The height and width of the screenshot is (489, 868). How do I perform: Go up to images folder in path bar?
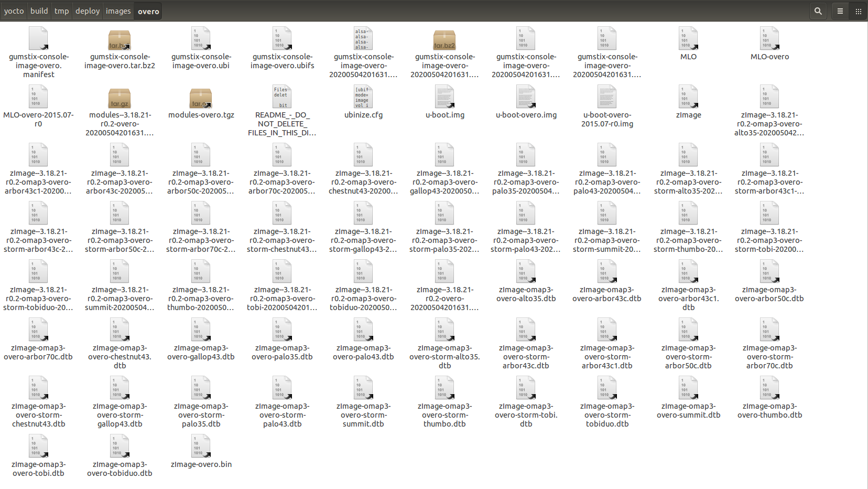click(118, 11)
